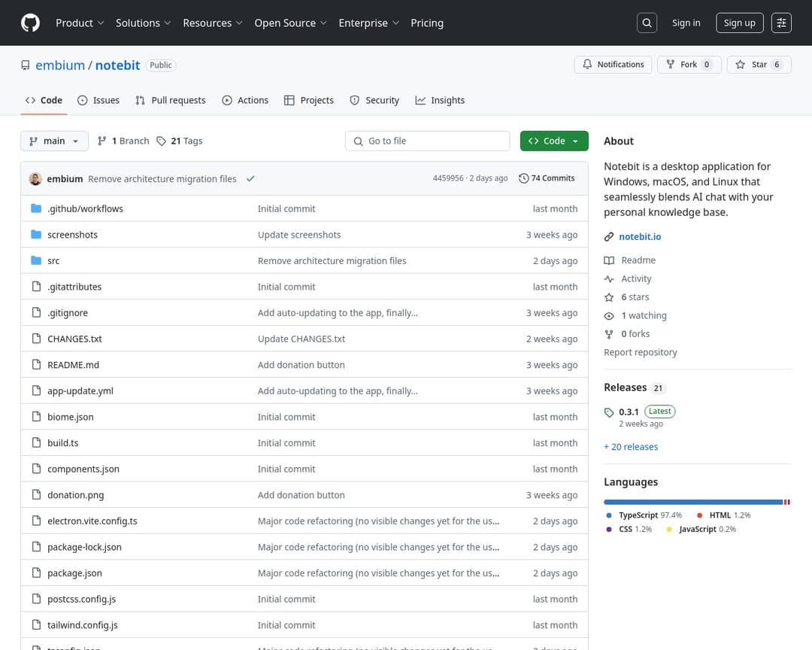Click the TypeScript blue language bar segment
Image resolution: width=812 pixels, height=650 pixels.
[x=693, y=503]
